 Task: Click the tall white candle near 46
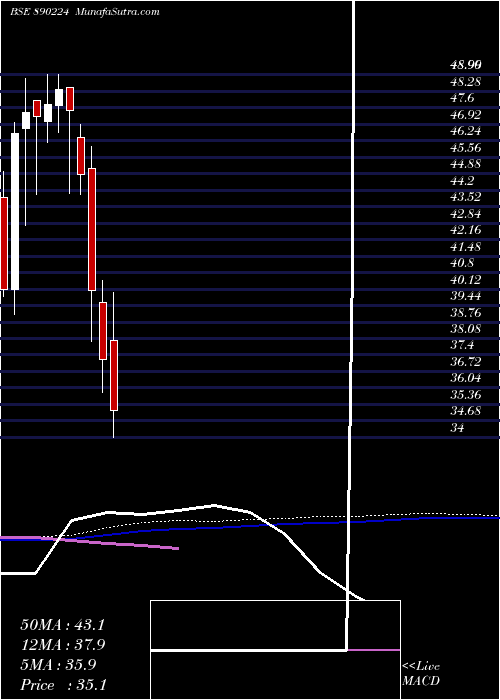tap(15, 211)
